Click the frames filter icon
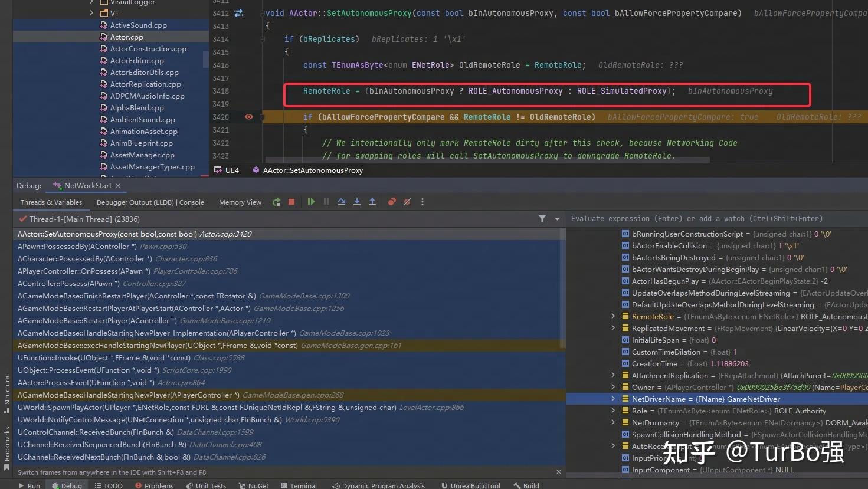 click(542, 219)
